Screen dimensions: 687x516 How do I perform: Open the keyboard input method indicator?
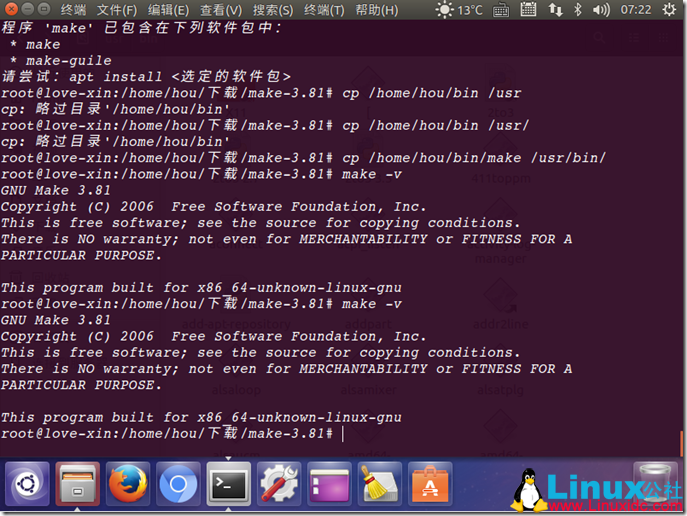click(x=501, y=10)
